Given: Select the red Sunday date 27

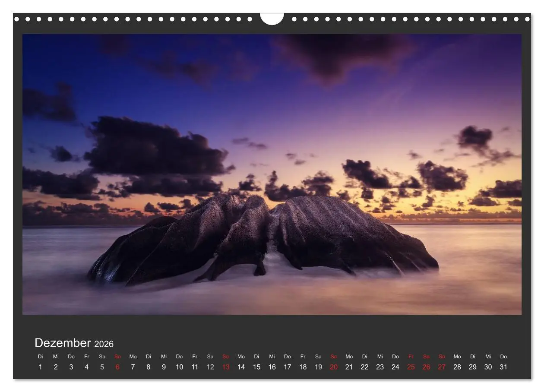Looking at the screenshot, I should pos(442,367).
